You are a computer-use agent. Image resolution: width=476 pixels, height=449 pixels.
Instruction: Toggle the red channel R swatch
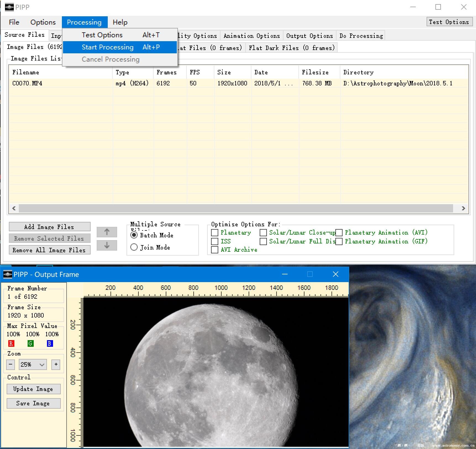pos(11,343)
